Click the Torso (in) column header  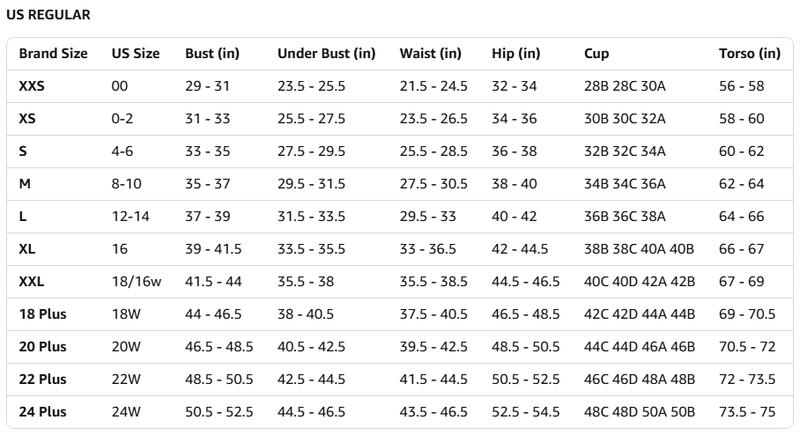coord(749,54)
